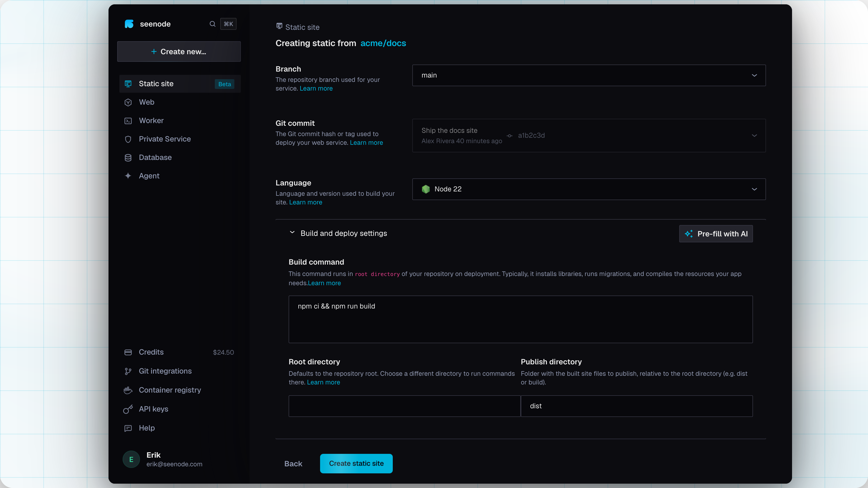
Task: Open Credits page
Action: click(180, 352)
